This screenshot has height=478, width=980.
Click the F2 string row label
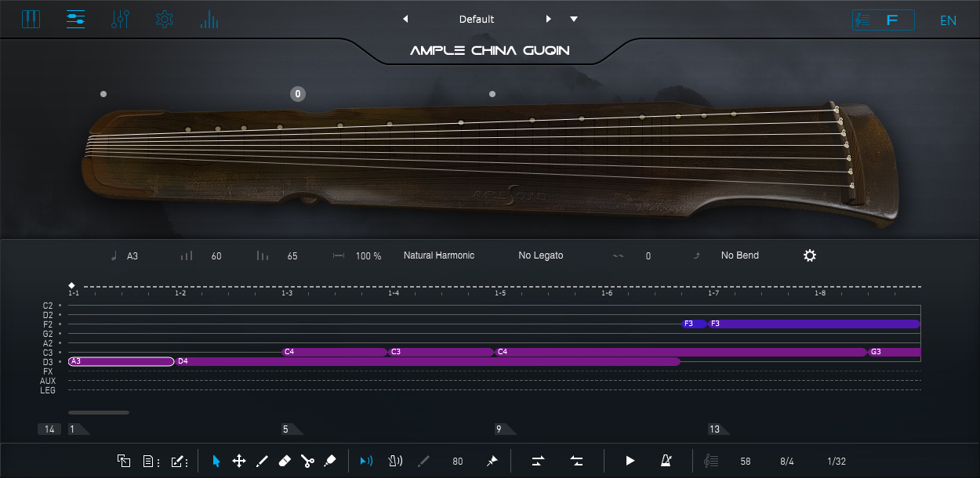(x=48, y=324)
